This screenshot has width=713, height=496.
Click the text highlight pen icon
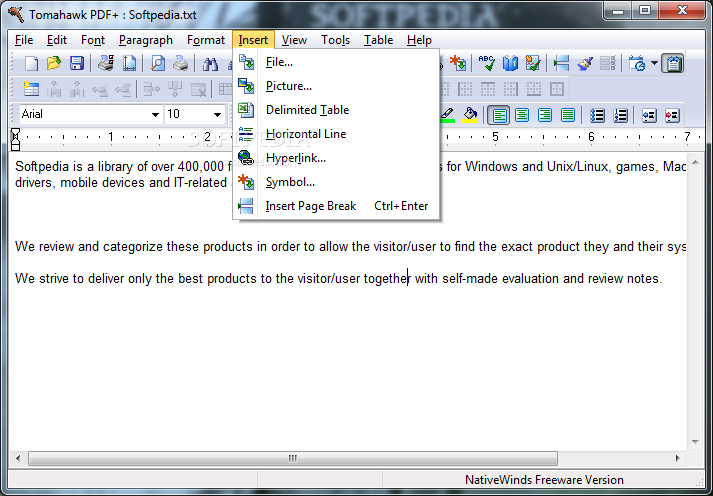(x=447, y=115)
